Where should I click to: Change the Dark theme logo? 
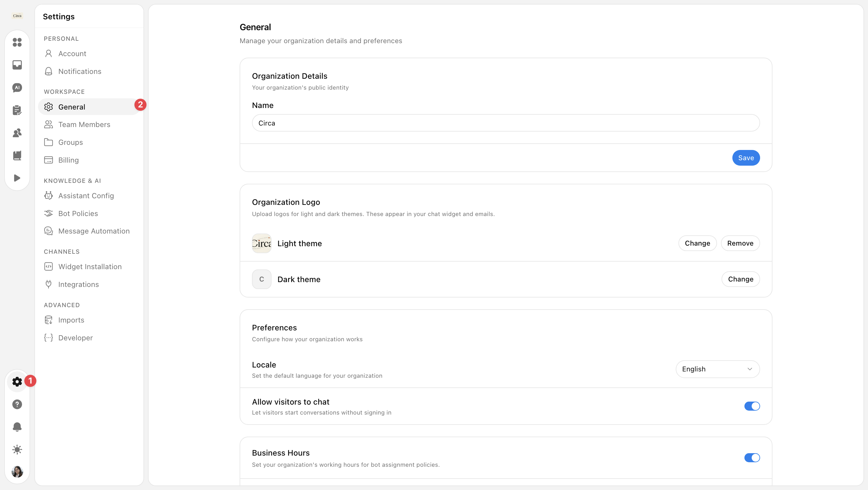click(x=740, y=279)
